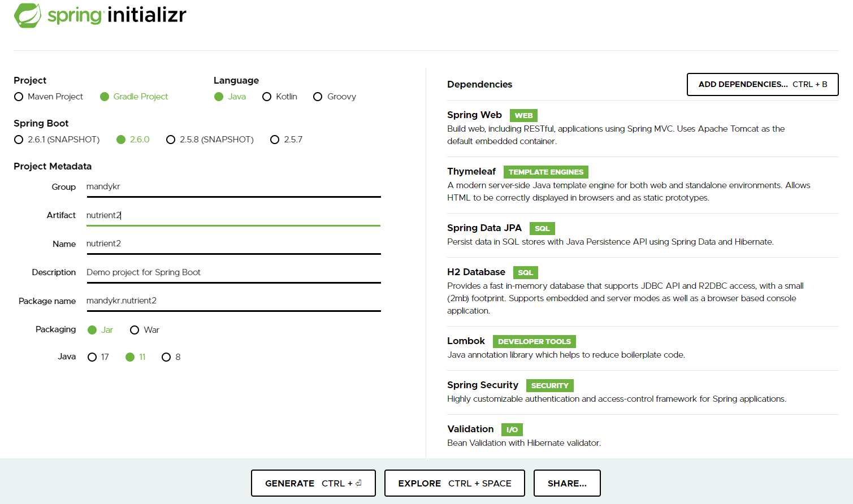Viewport: 853px width, 504px height.
Task: Focus the Name input field
Action: [233, 244]
